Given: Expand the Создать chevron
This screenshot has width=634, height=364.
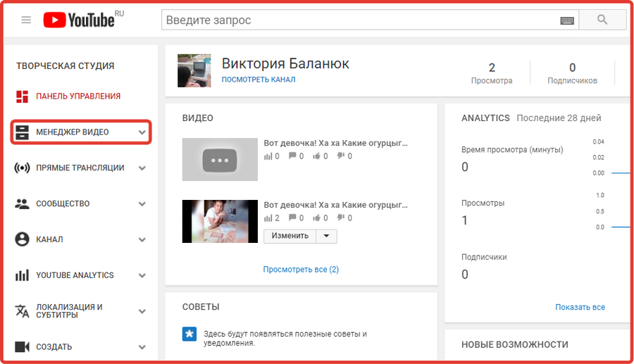Looking at the screenshot, I should coord(142,347).
